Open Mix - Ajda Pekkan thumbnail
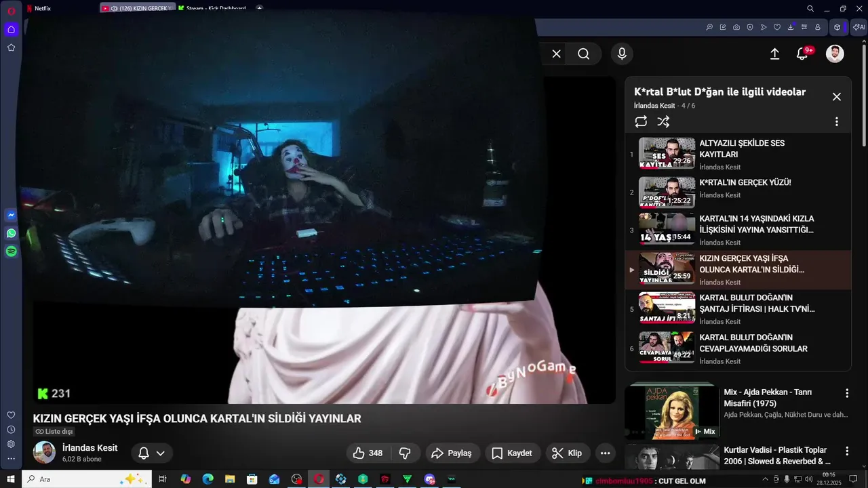The image size is (868, 488). point(672,411)
